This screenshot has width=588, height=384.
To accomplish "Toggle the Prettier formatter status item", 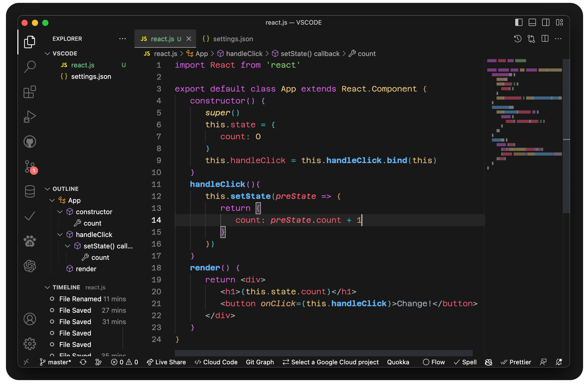I will point(516,362).
